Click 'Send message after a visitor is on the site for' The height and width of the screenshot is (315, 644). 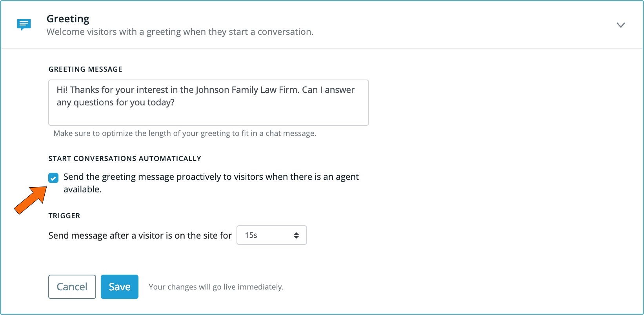coord(140,235)
